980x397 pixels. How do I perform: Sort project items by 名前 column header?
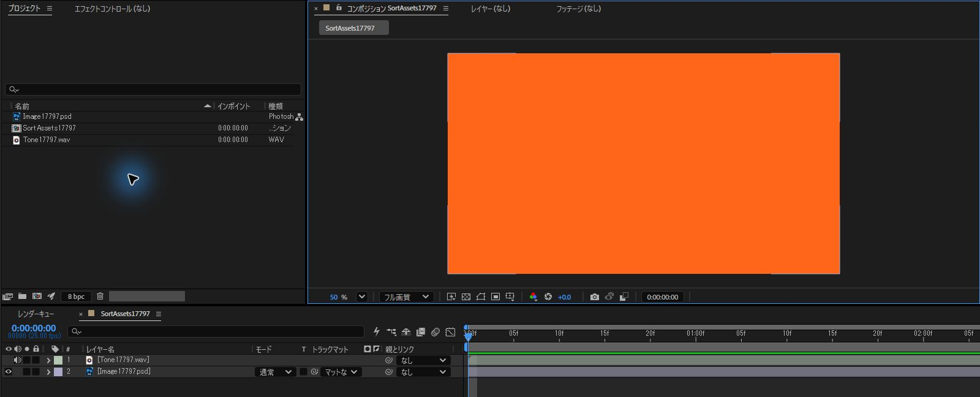click(x=22, y=106)
